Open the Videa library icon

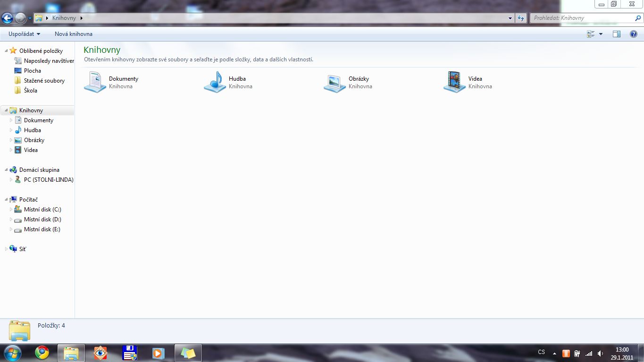coord(455,82)
